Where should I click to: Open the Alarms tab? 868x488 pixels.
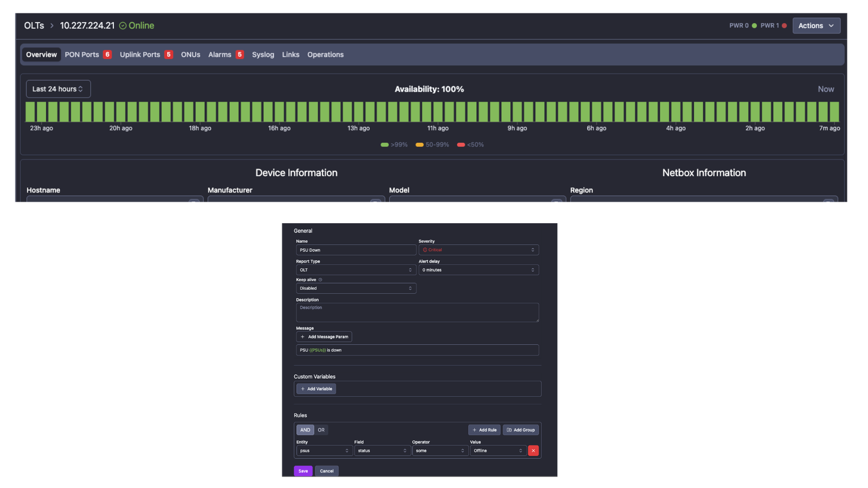[220, 54]
